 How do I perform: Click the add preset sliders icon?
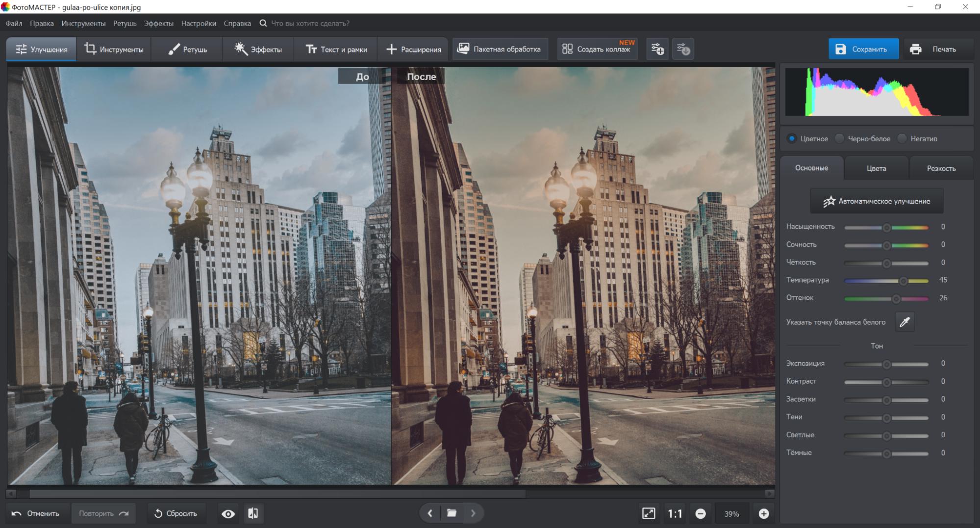657,49
